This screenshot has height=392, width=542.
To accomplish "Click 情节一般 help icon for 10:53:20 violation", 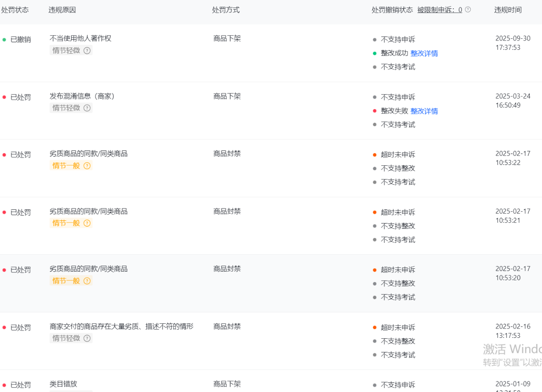I will [x=87, y=281].
